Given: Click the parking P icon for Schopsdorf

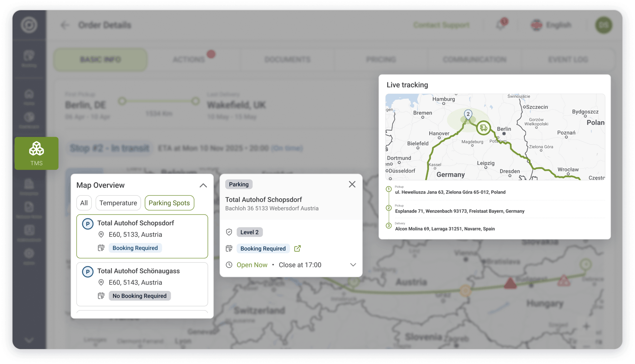Looking at the screenshot, I should coord(87,223).
